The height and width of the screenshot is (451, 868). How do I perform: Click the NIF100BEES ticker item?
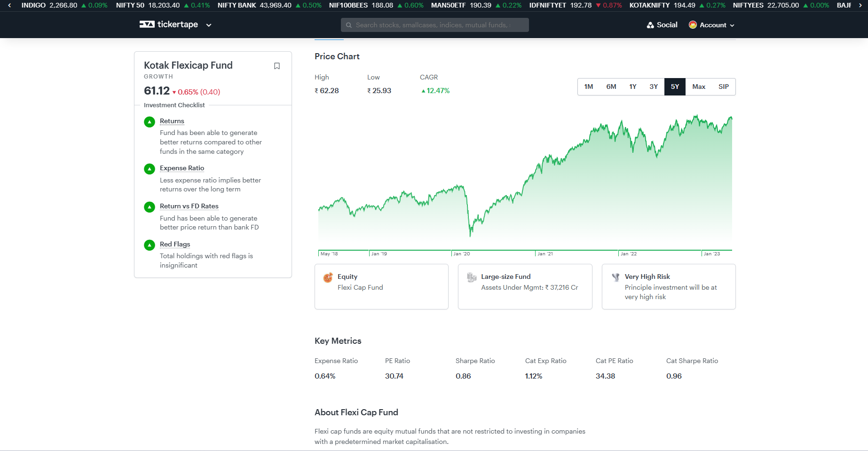click(x=376, y=5)
